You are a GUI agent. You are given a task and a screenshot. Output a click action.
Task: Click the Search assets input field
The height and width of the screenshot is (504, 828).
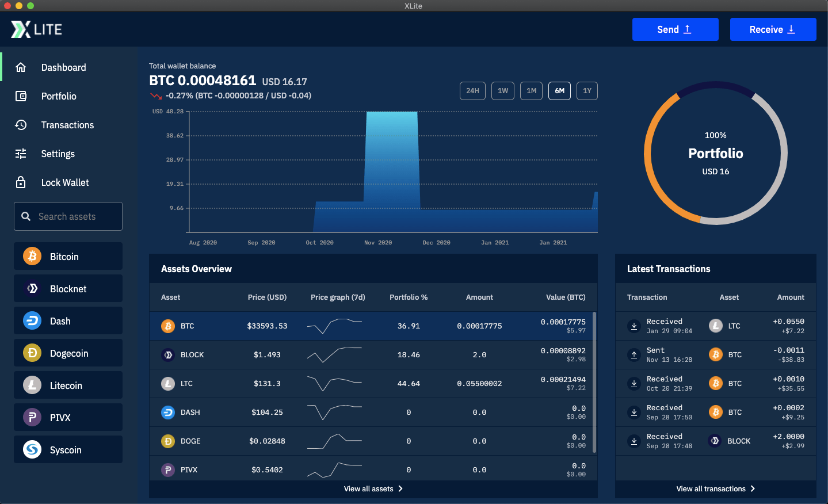67,216
